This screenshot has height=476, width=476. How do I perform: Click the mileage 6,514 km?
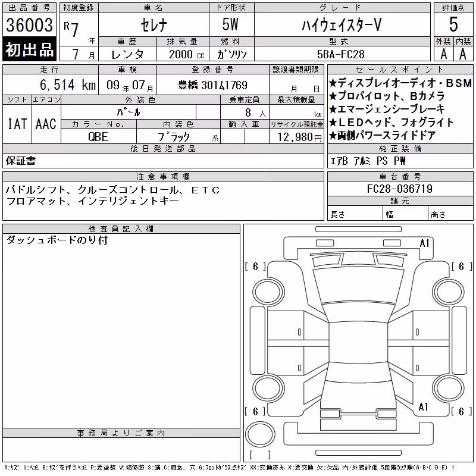click(68, 84)
